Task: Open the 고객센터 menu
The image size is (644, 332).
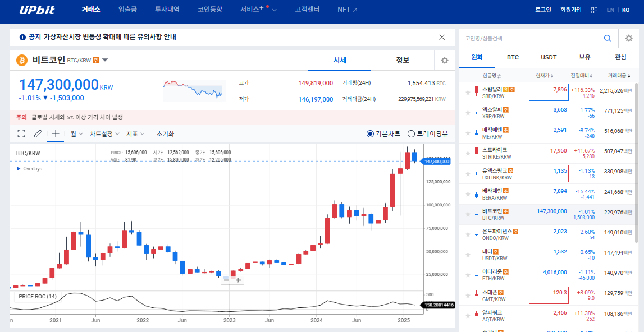Action: pos(307,10)
